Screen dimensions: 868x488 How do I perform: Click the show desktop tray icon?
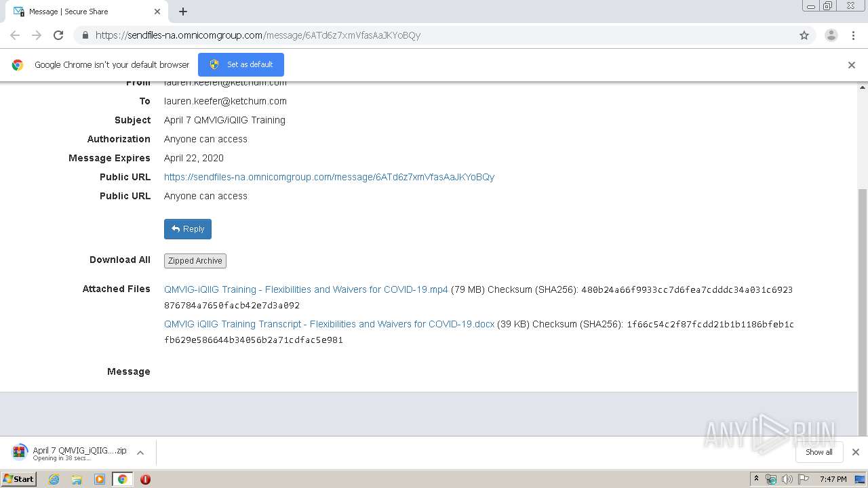click(861, 479)
